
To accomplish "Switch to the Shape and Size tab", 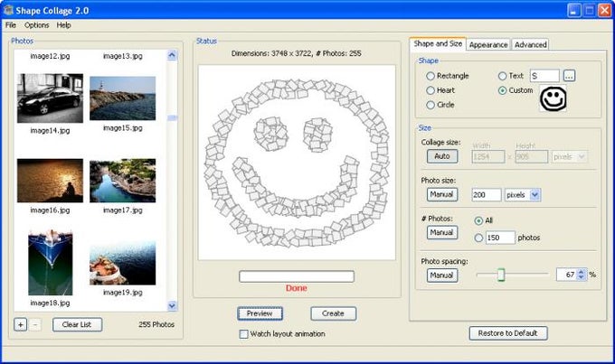I will point(438,43).
